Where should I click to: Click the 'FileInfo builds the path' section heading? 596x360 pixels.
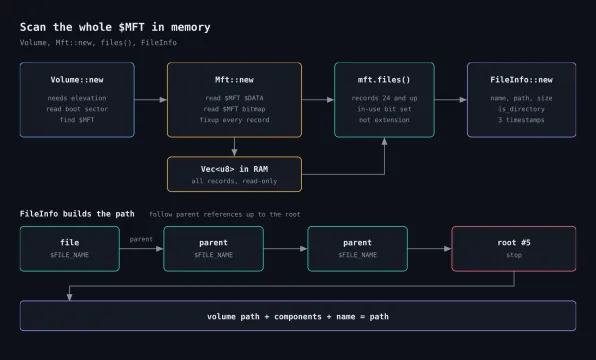click(x=77, y=214)
